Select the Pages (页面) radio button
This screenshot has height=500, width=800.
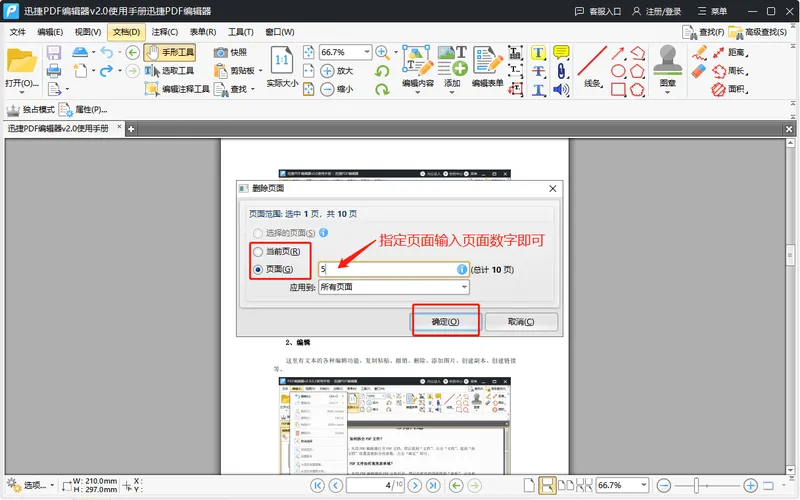[x=258, y=269]
